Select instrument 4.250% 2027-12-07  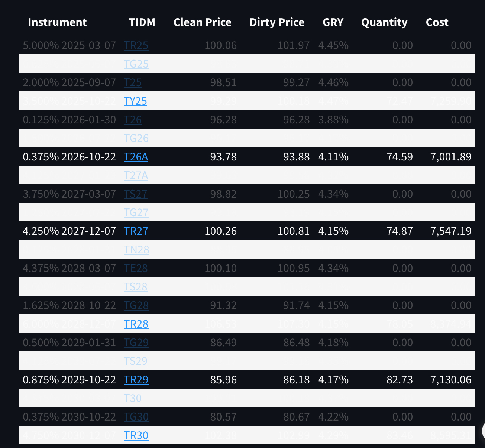(x=69, y=231)
